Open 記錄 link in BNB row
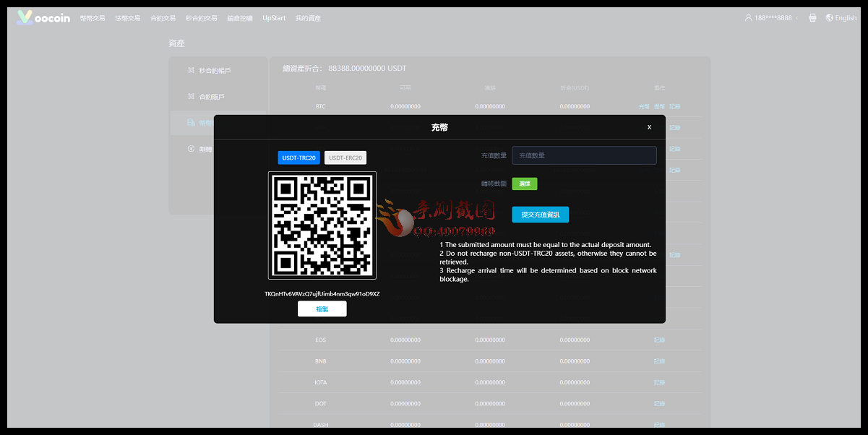 pos(659,361)
